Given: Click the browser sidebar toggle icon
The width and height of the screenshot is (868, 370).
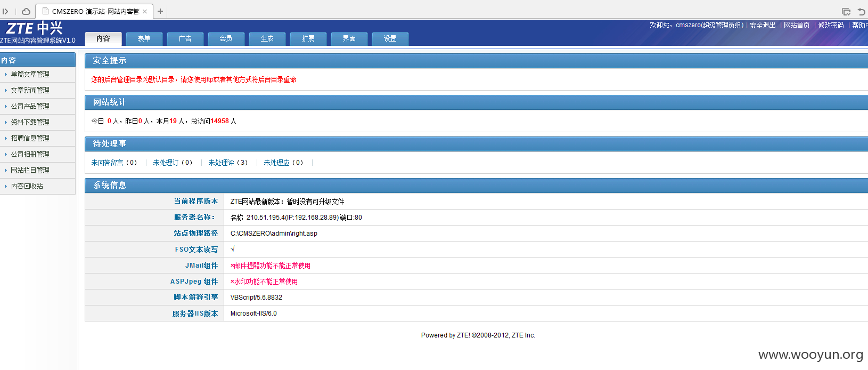Looking at the screenshot, I should pos(5,11).
